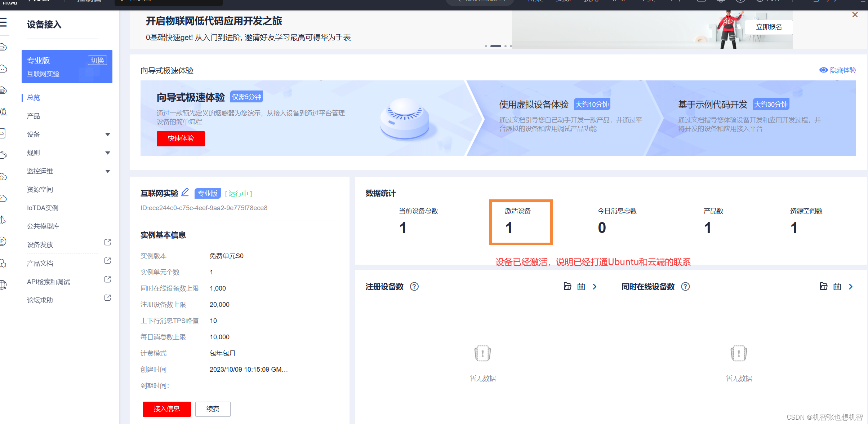Viewport: 868px width, 424px height.
Task: Open calendar icon in 同时在线设备数 panel
Action: click(837, 287)
